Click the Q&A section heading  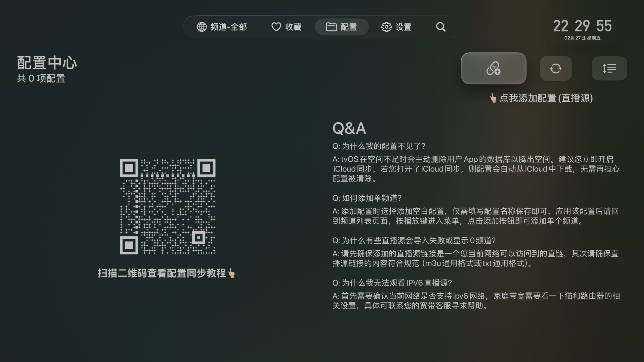point(349,128)
